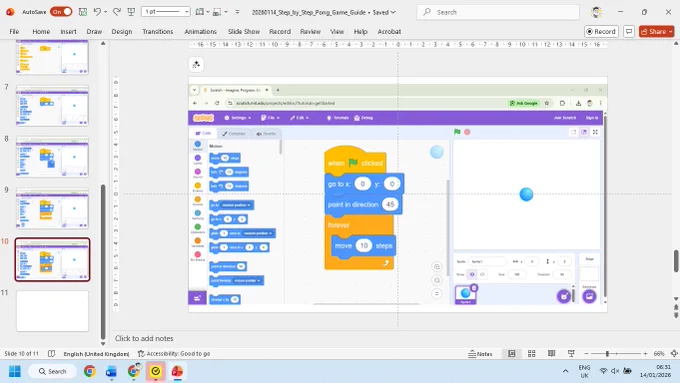Screen dimensions: 680x383
Task: Undo the last action
Action: [97, 12]
